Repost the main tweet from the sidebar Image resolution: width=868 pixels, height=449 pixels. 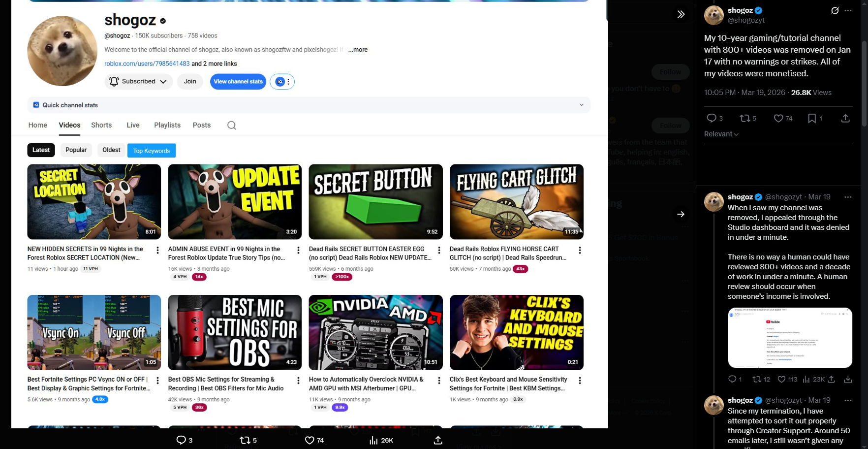pyautogui.click(x=745, y=118)
